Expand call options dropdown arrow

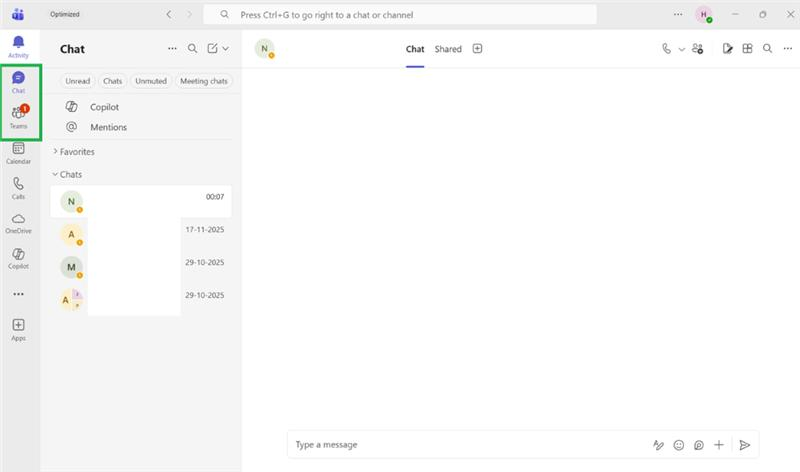[682, 49]
